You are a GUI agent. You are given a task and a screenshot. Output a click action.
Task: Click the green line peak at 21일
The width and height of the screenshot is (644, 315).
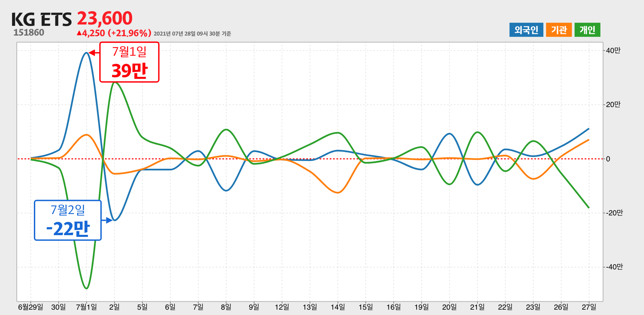[x=477, y=132]
